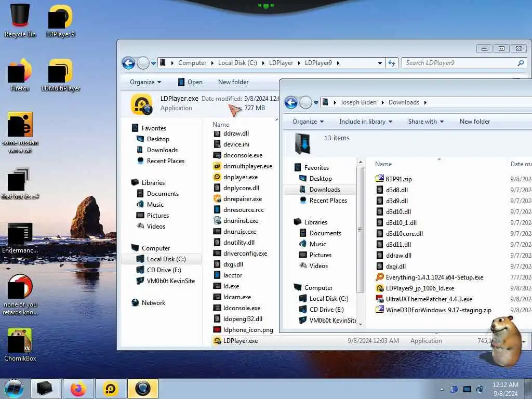Open Organize dropdown in Downloads window

point(308,122)
